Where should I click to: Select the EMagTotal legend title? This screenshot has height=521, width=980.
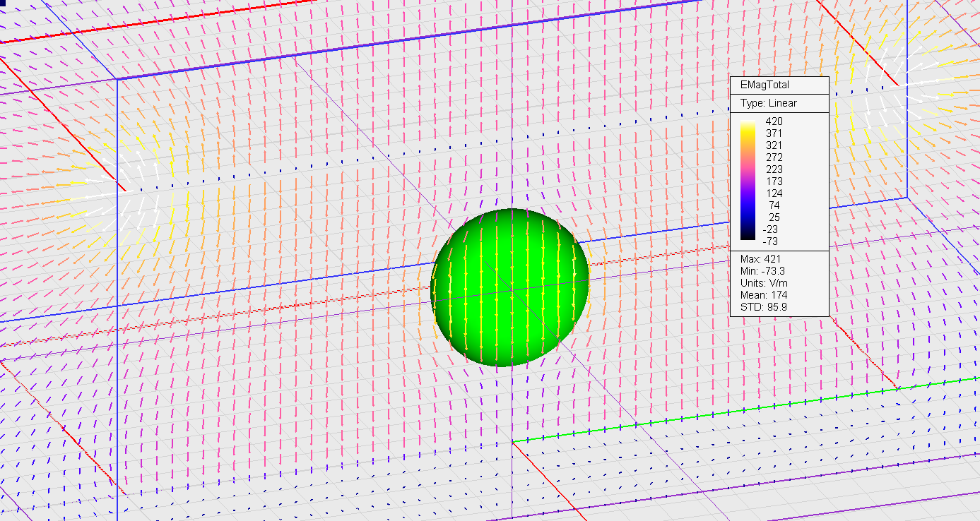[764, 85]
